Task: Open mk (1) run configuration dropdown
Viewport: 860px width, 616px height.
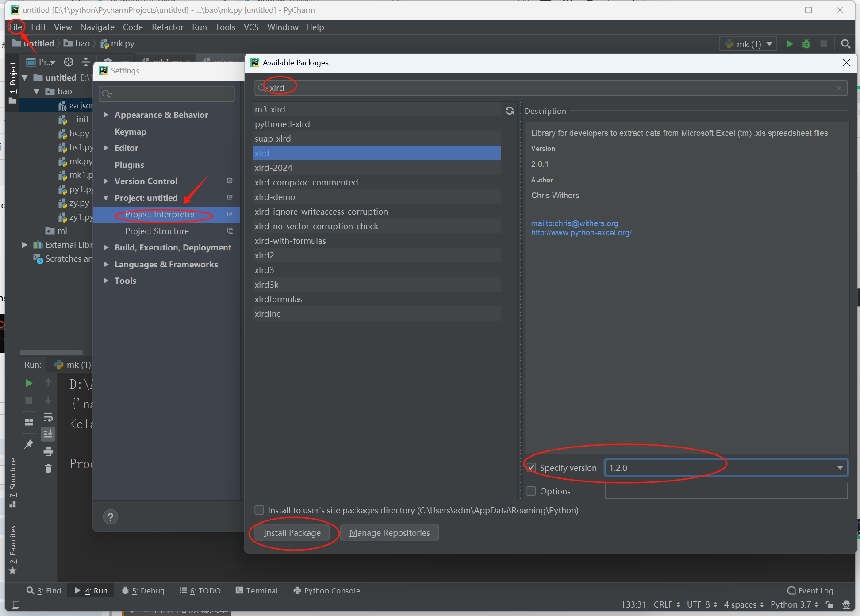Action: click(748, 44)
